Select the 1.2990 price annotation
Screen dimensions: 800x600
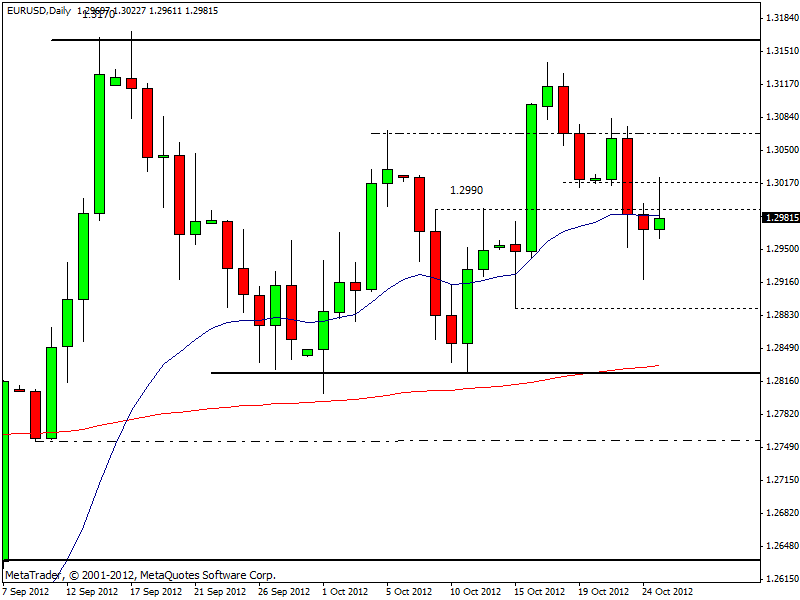click(x=467, y=190)
